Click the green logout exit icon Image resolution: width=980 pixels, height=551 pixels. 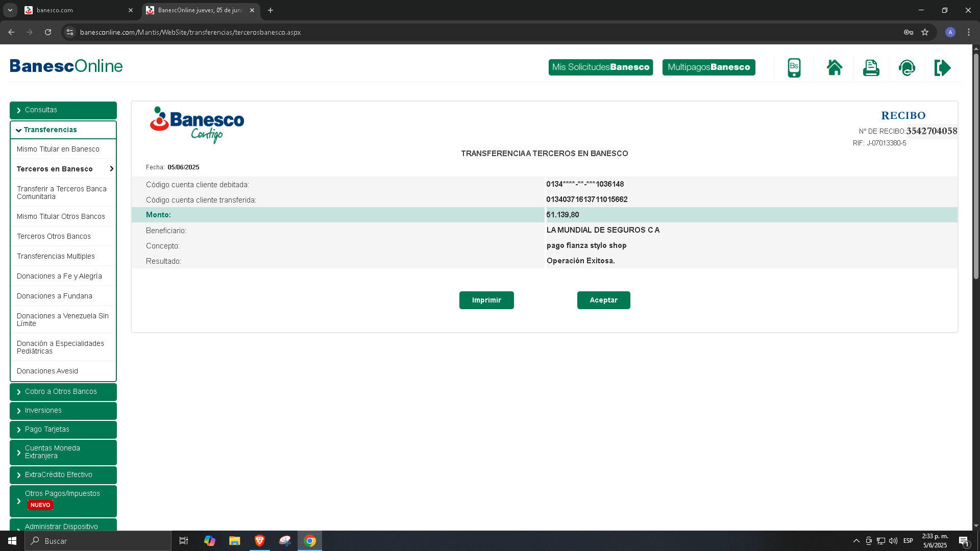(x=942, y=67)
